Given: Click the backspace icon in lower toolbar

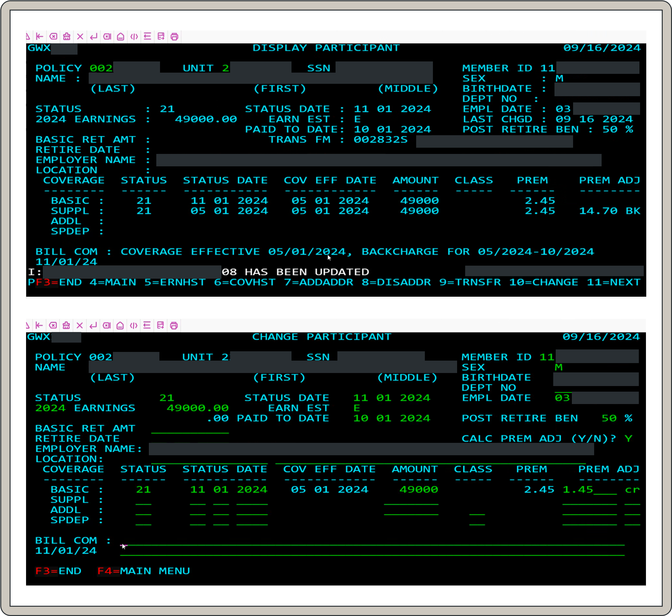Looking at the screenshot, I should click(53, 326).
